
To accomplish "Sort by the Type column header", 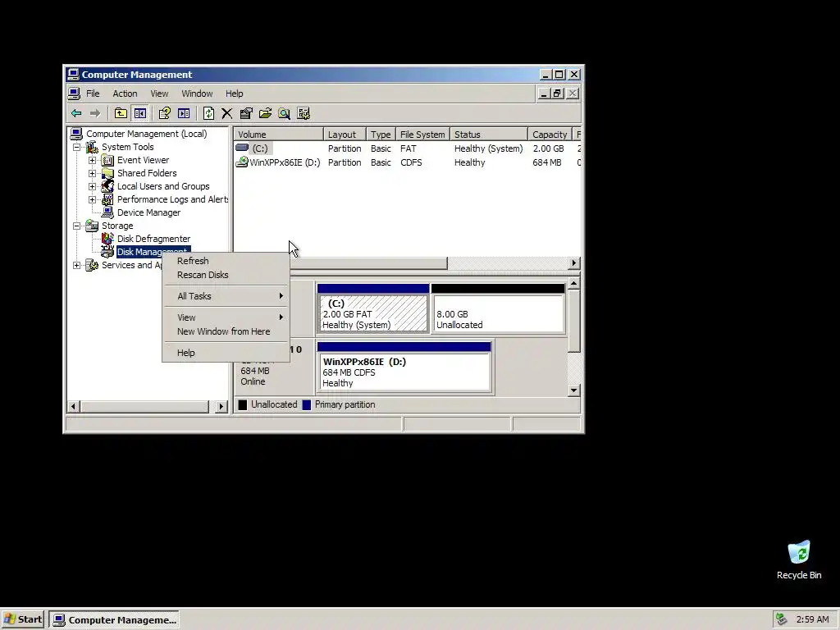I will point(381,134).
